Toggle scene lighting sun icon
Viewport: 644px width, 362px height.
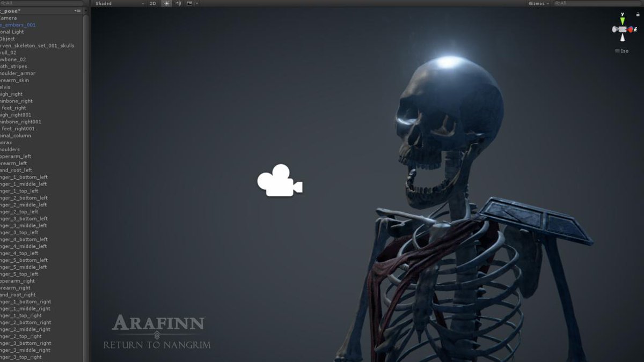pyautogui.click(x=166, y=3)
